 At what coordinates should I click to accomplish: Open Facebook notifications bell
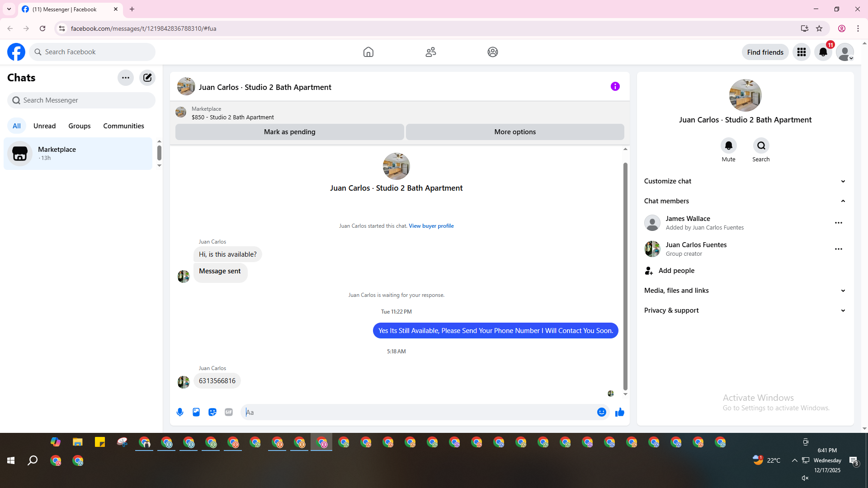coord(823,52)
